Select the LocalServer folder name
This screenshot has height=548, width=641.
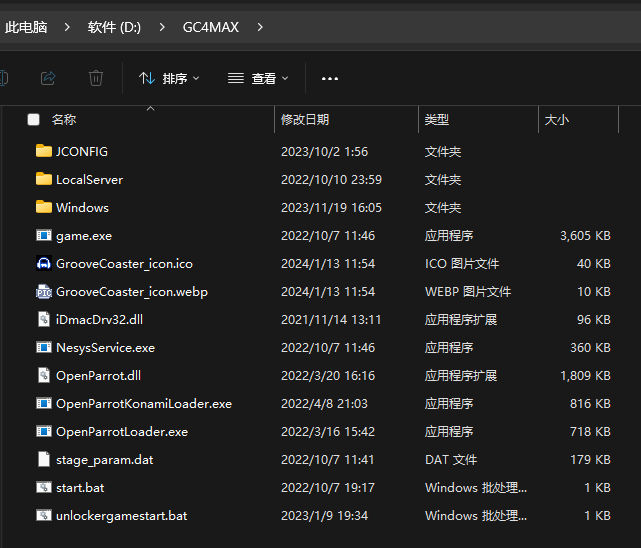point(89,180)
